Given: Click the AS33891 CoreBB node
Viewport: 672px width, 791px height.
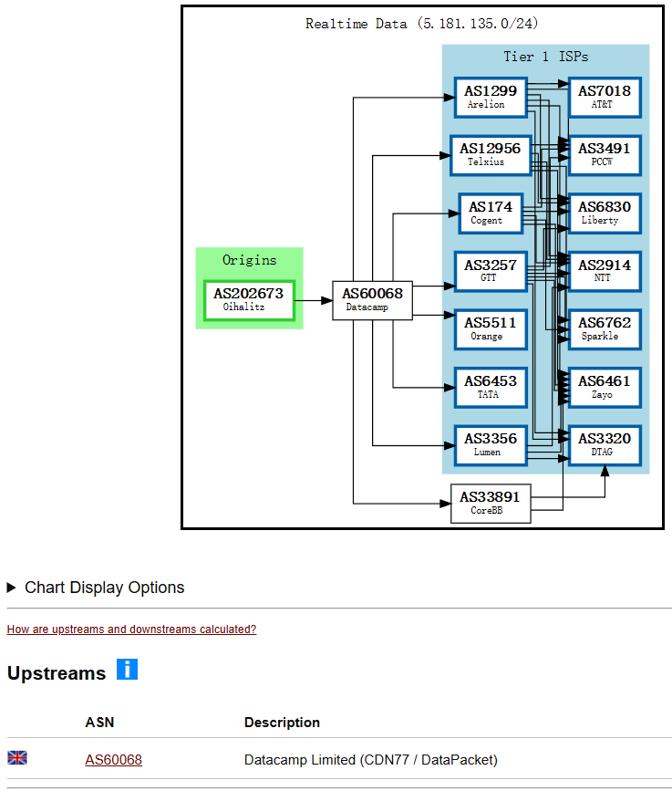Looking at the screenshot, I should coord(491,504).
